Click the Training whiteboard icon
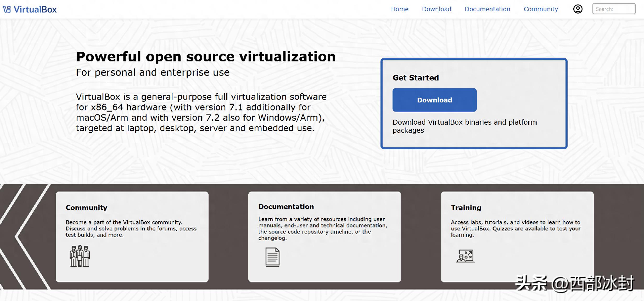 465,256
